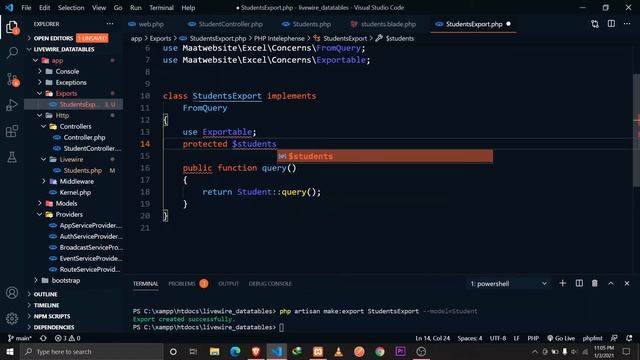Open the Run and Debug view
The height and width of the screenshot is (360, 640).
[12, 105]
